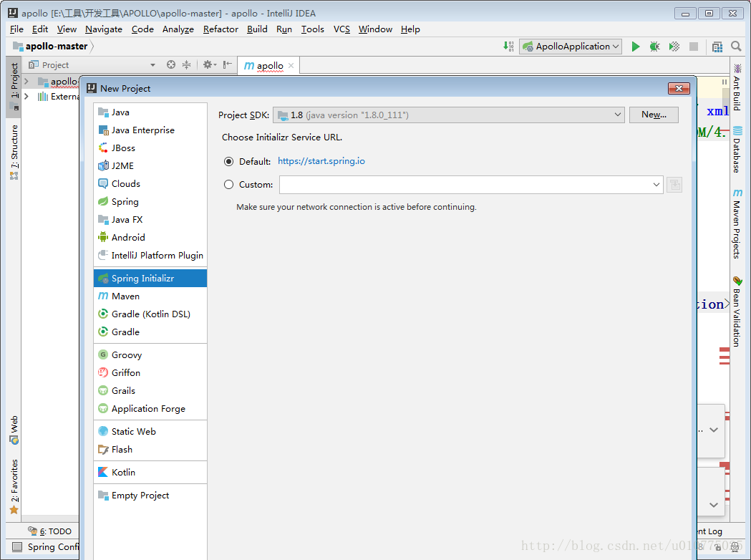Open the Refactor menu
The width and height of the screenshot is (751, 560).
pyautogui.click(x=221, y=29)
